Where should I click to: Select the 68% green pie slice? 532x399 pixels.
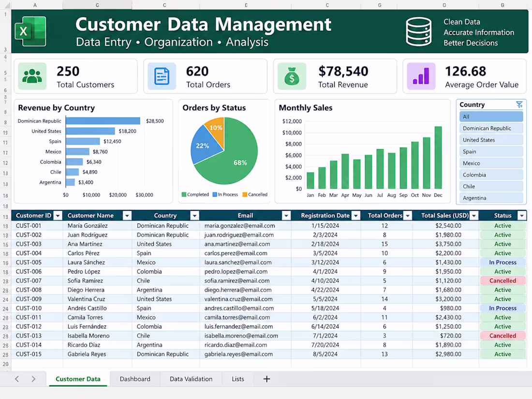[x=234, y=160]
